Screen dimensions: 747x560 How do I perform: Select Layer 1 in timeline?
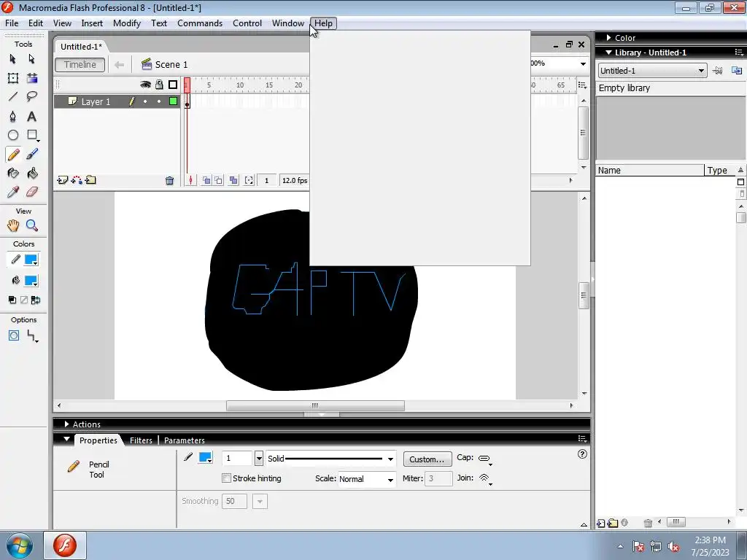[96, 101]
